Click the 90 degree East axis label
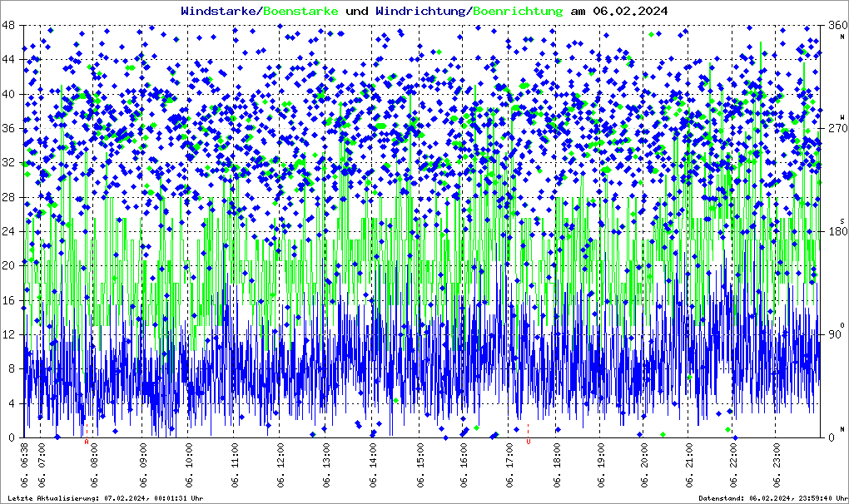The image size is (849, 504). 833,334
